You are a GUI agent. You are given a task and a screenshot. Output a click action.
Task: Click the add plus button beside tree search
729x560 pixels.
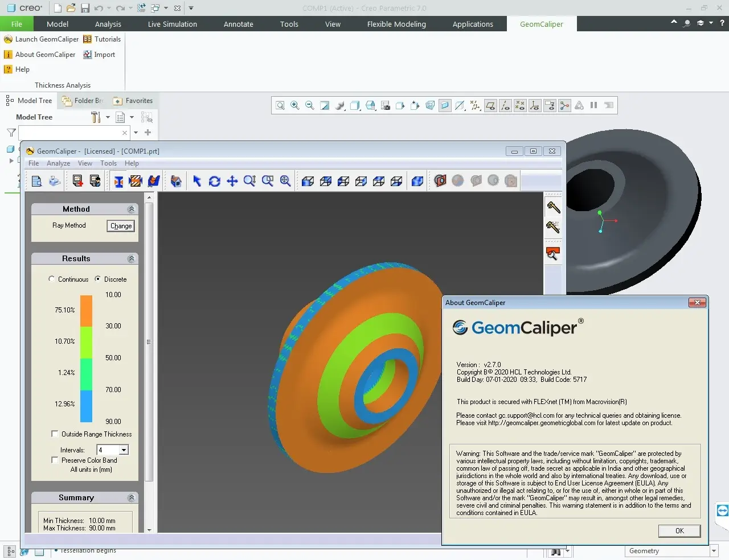click(148, 133)
